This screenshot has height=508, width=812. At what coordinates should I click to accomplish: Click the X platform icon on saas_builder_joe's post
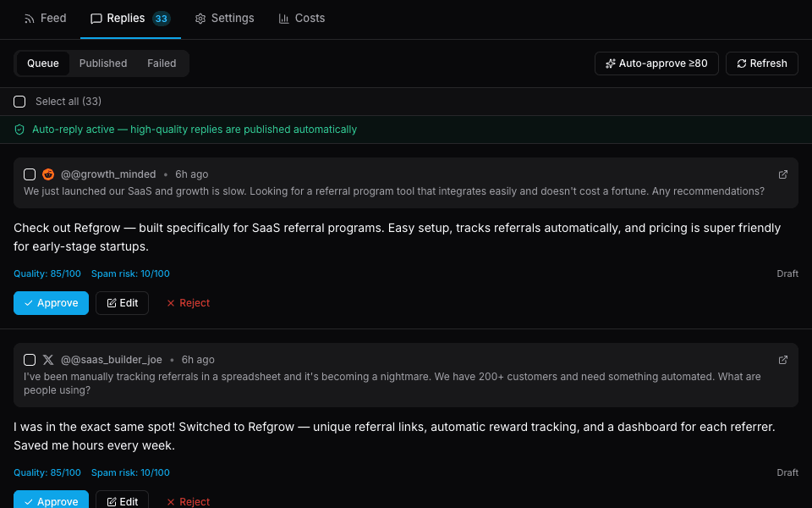(48, 359)
